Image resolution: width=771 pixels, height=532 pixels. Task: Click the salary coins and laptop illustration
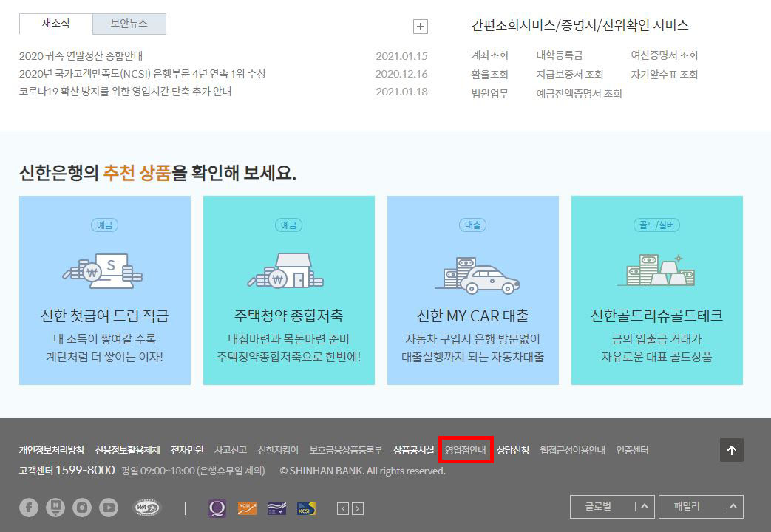[103, 270]
